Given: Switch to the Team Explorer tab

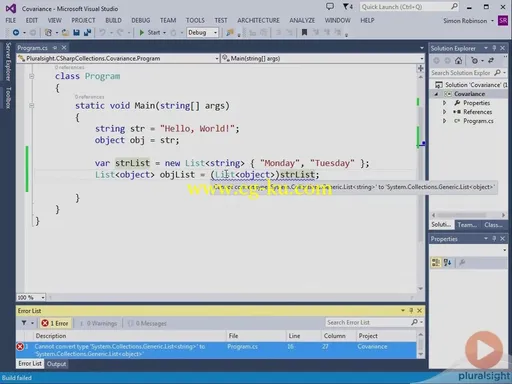Looking at the screenshot, I should [467, 225].
